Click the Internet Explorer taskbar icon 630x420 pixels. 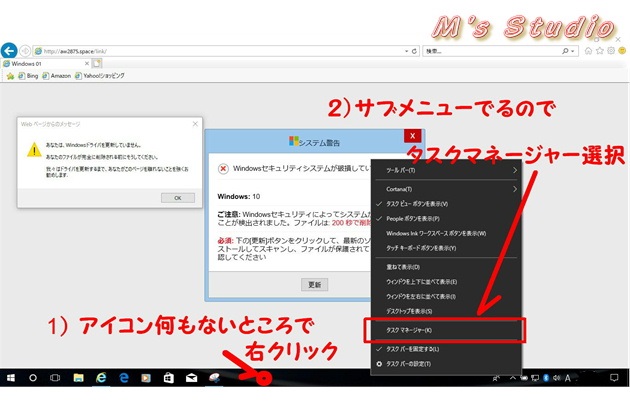(x=101, y=378)
